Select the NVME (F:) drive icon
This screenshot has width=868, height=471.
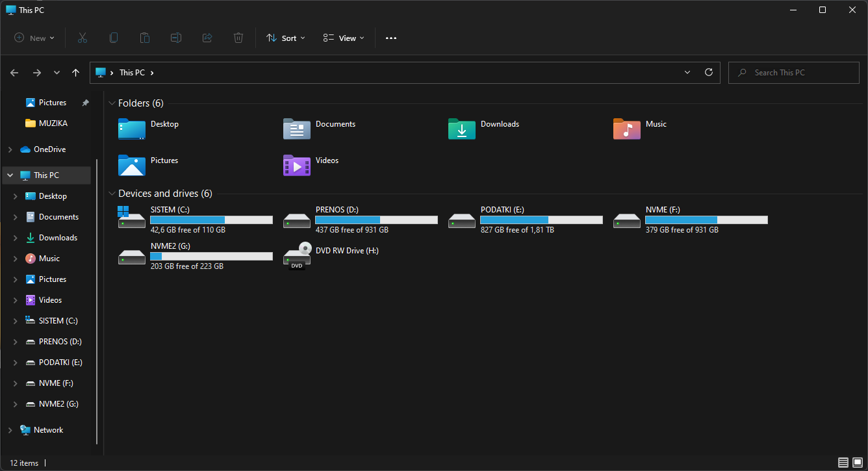[627, 220]
